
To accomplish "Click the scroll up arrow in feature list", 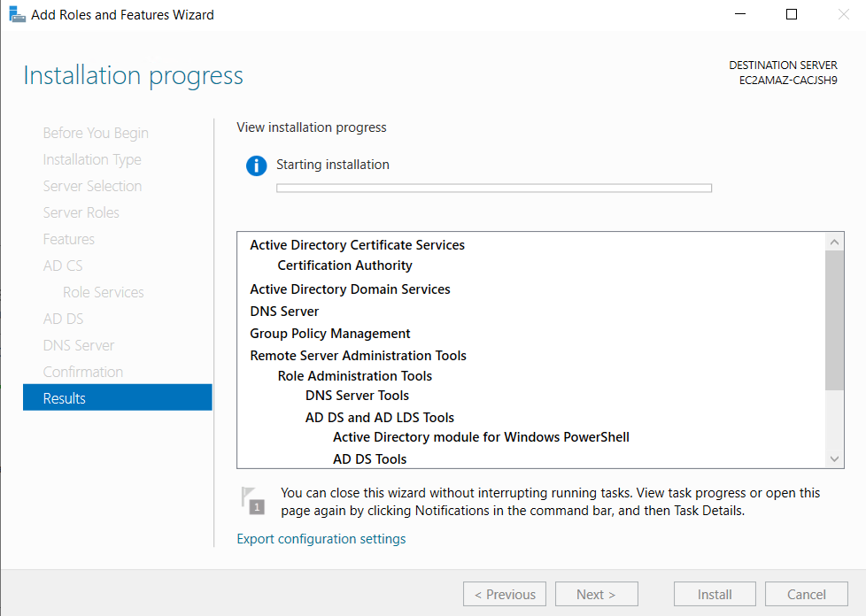I will [834, 242].
